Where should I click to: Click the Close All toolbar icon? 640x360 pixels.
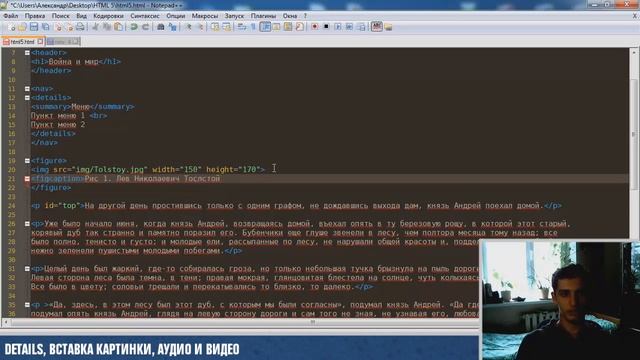(69, 27)
